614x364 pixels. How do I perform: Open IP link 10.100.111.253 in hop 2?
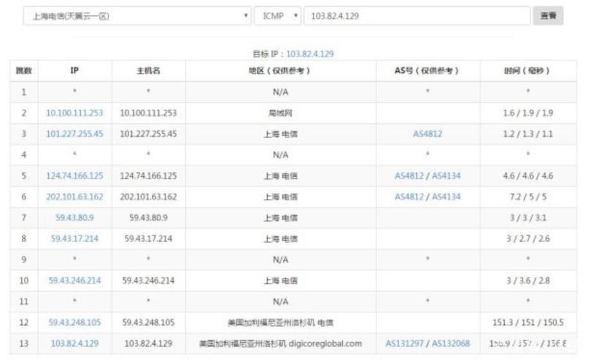pos(75,113)
